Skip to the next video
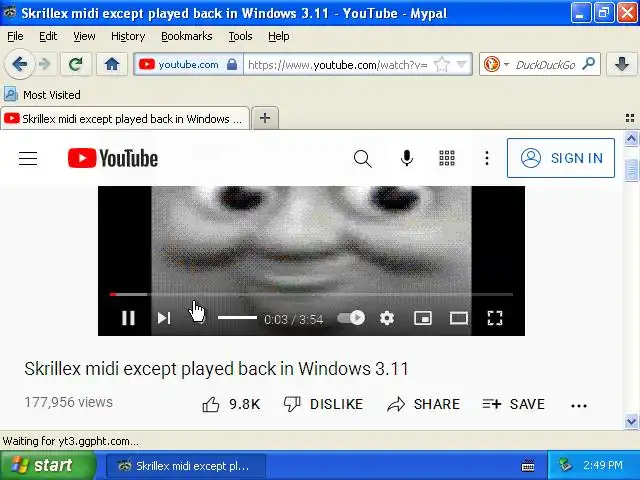 164,318
